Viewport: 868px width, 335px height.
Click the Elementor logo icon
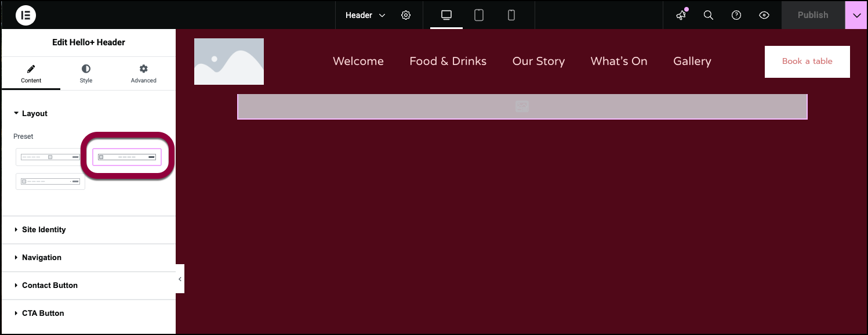pyautogui.click(x=26, y=15)
